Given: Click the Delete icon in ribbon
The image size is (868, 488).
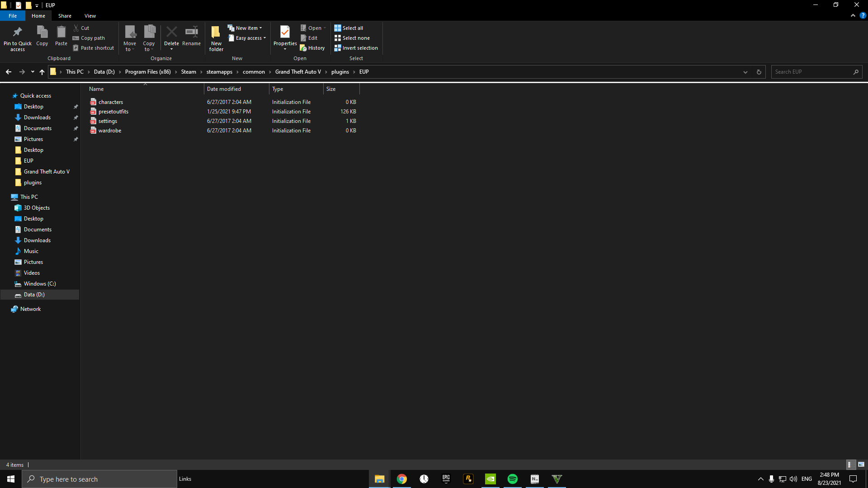Looking at the screenshot, I should [x=171, y=33].
